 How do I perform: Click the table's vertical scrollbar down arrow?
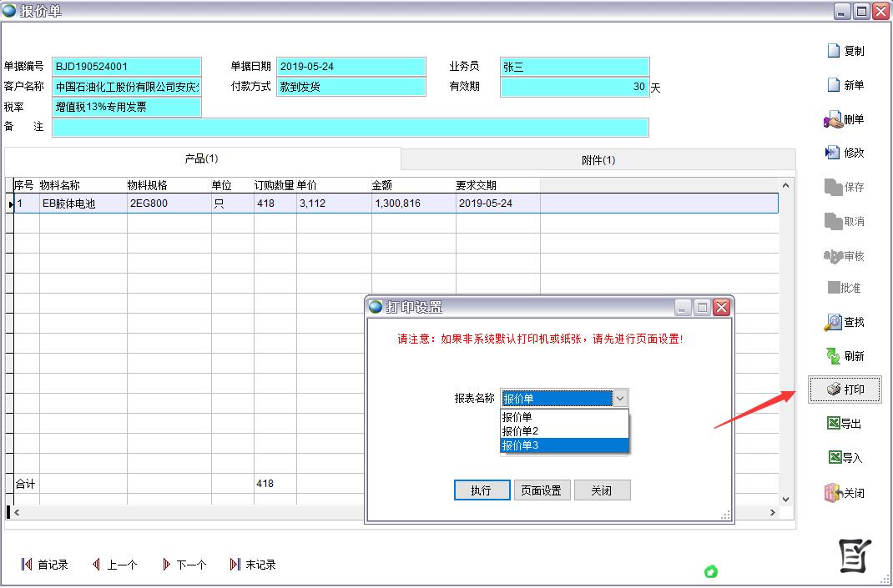(x=785, y=499)
